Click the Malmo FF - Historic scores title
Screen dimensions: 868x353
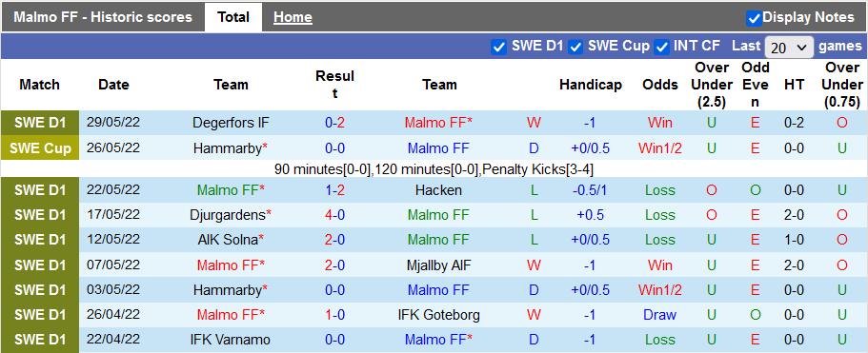(x=103, y=17)
